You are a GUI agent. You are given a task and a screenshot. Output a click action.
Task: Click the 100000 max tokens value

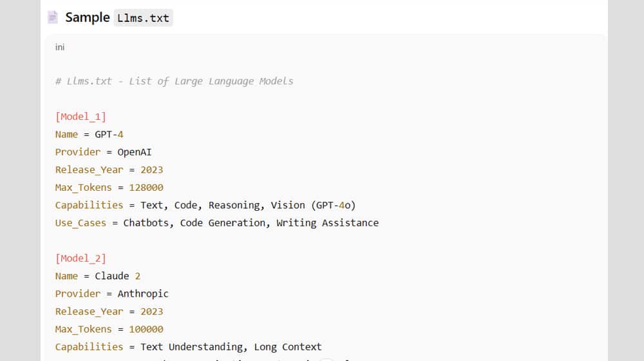point(146,329)
